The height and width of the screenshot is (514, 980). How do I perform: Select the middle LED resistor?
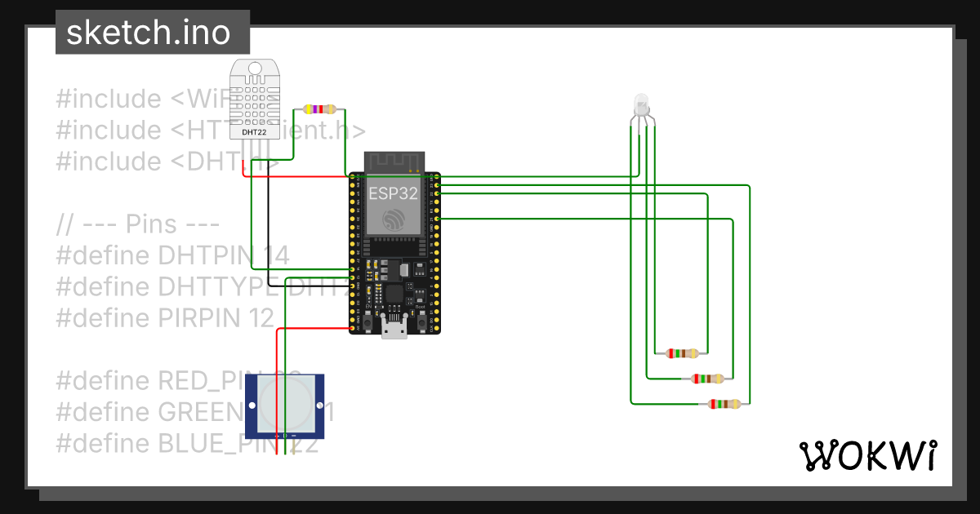click(707, 379)
